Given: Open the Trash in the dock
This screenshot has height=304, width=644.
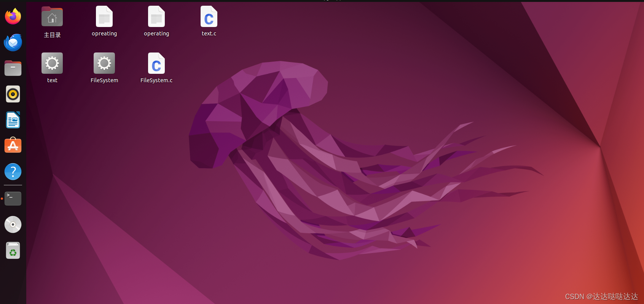Looking at the screenshot, I should coord(13,250).
